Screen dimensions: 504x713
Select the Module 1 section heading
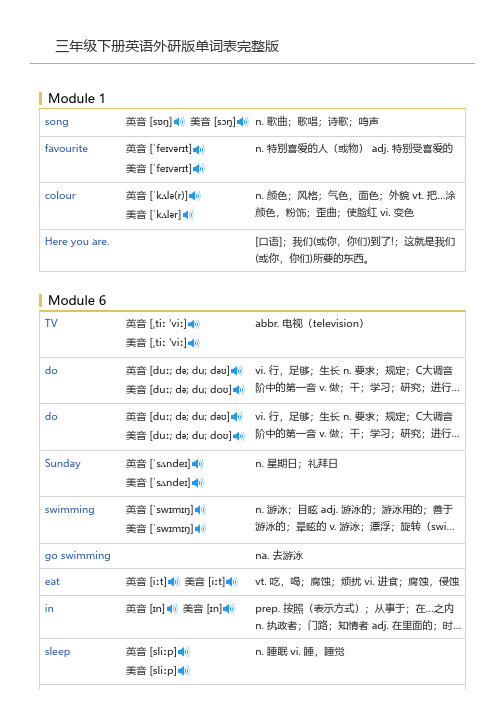point(76,98)
